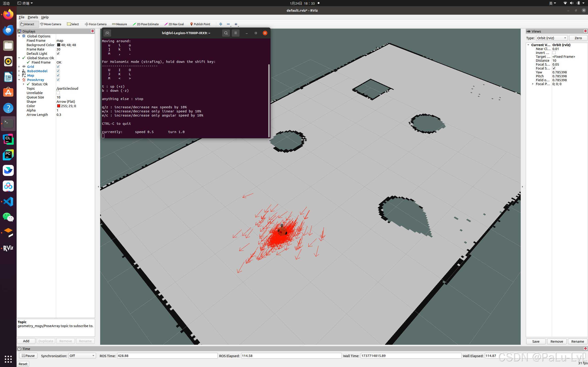Image resolution: width=588 pixels, height=367 pixels.
Task: Activate the Publish Point tool
Action: point(200,24)
